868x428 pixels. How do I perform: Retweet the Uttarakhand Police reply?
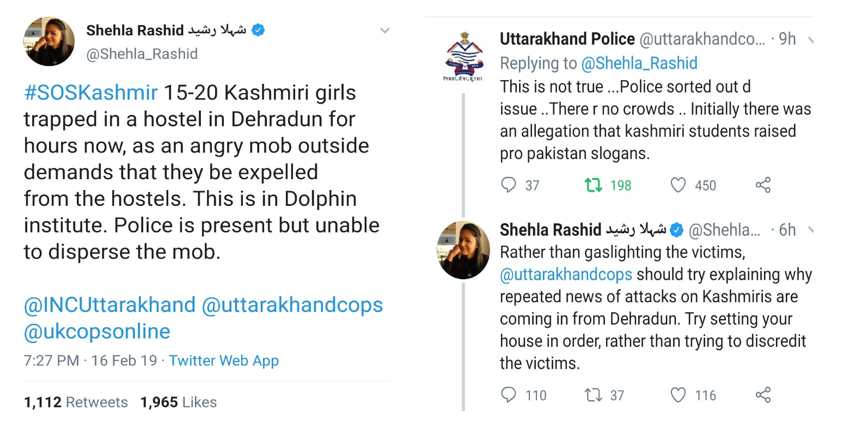pyautogui.click(x=593, y=185)
